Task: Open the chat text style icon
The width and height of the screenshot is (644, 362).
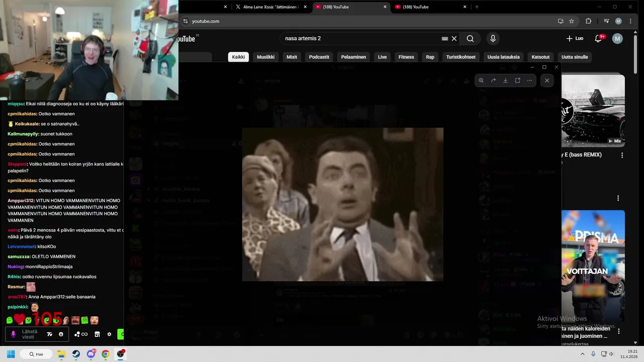Action: pos(49,334)
